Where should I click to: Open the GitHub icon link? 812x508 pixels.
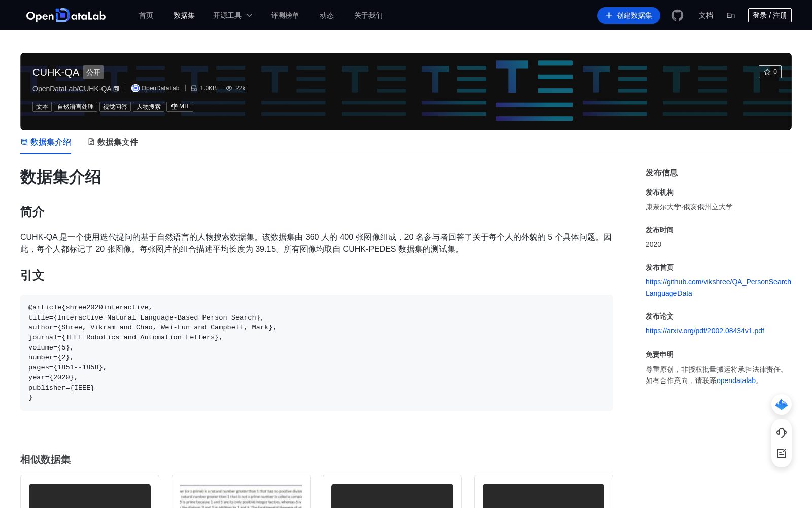point(678,15)
